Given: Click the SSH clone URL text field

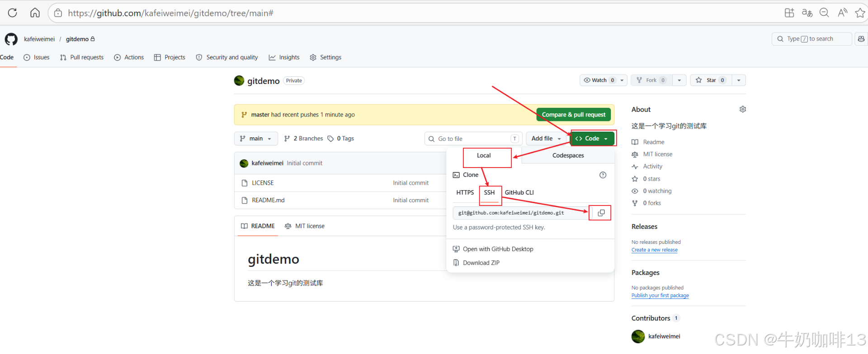Looking at the screenshot, I should click(x=521, y=213).
